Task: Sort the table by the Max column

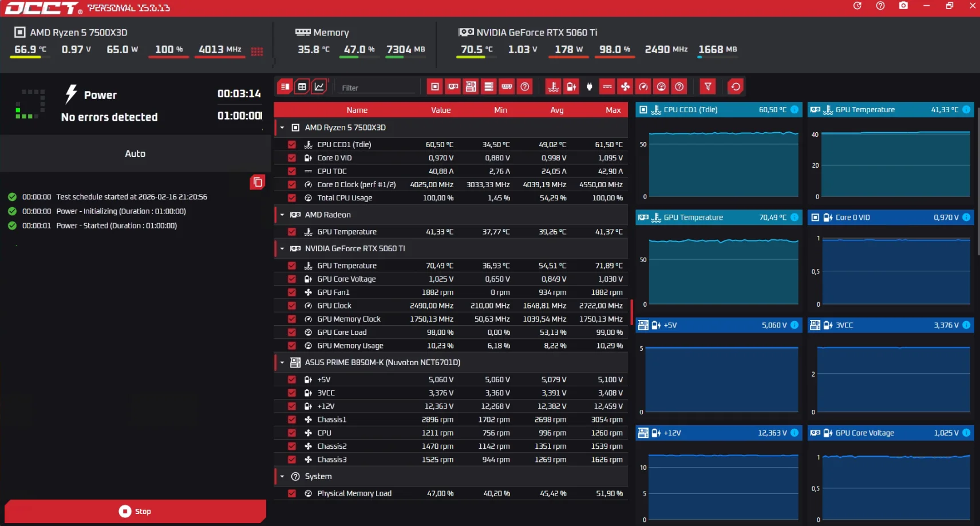Action: 613,110
